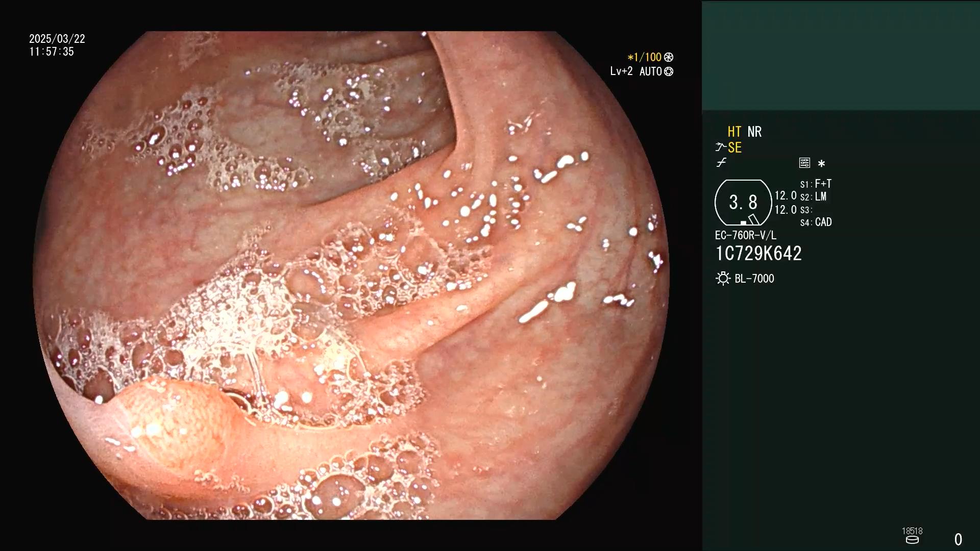
Task: Click the EC-760R-V/L scope model
Action: [x=746, y=235]
